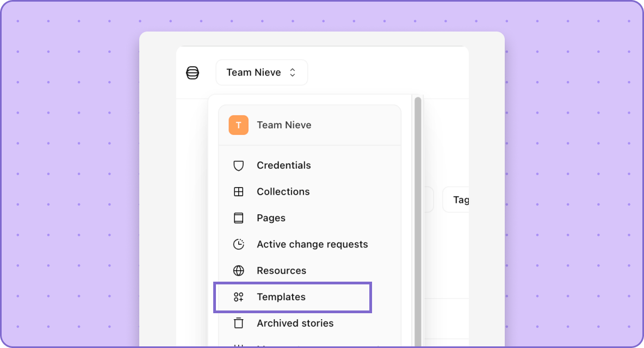Select Team Nieve in the menu header
The image size is (644, 348).
[284, 125]
